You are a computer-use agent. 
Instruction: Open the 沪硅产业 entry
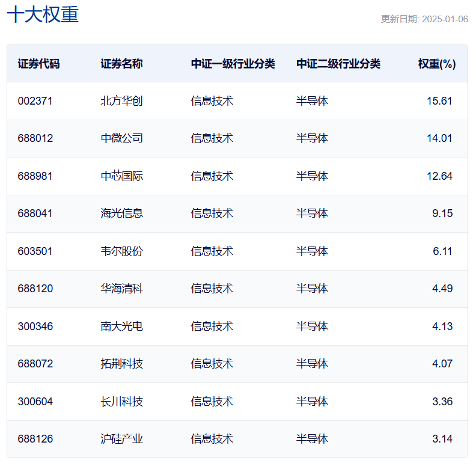pyautogui.click(x=122, y=439)
